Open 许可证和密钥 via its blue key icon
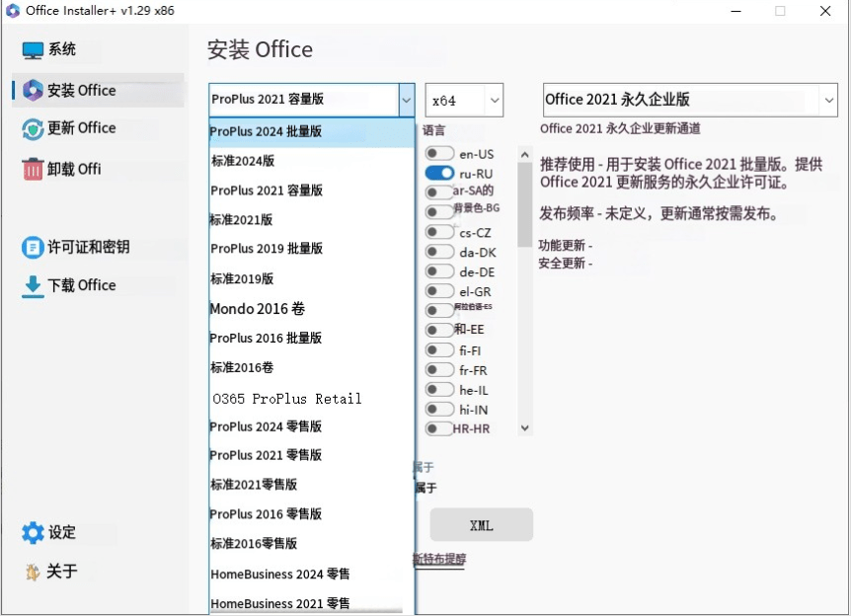This screenshot has width=851, height=616. (32, 246)
